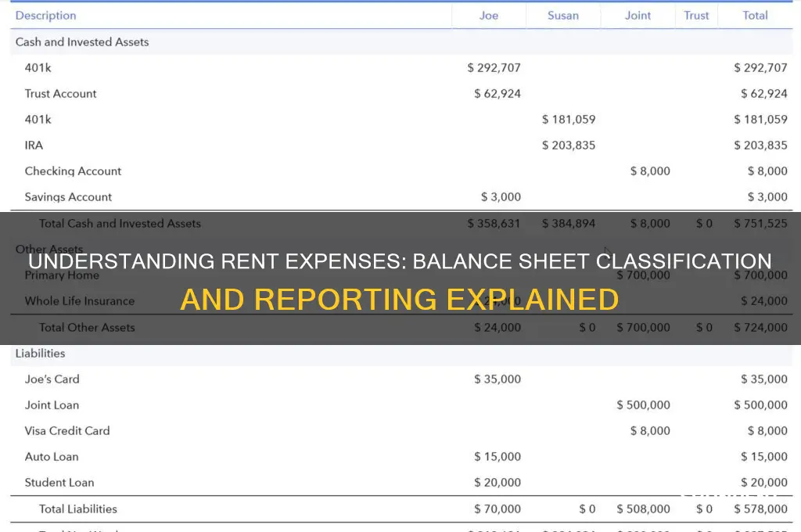This screenshot has height=532, width=801.
Task: Select the Total Other Assets label
Action: [87, 327]
